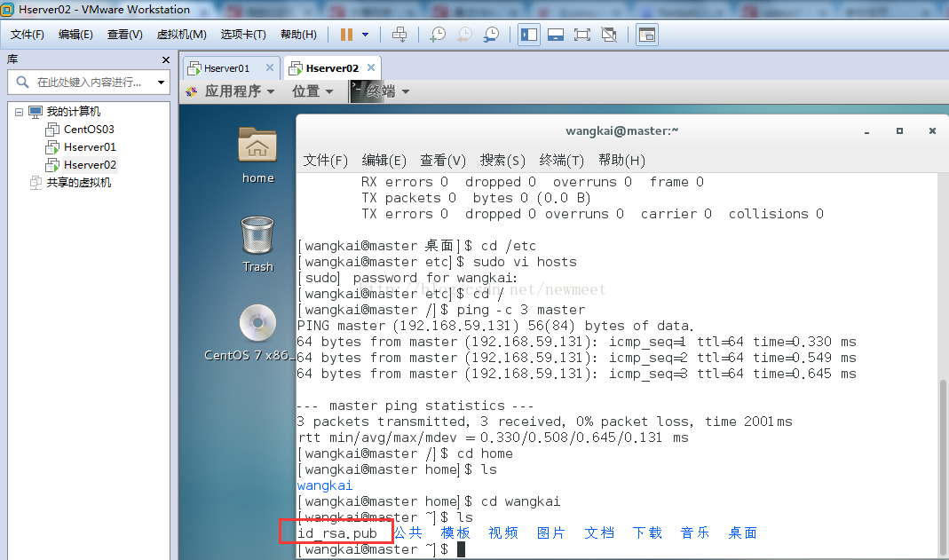Click the 图片 directory name in terminal
The image size is (949, 560).
(551, 532)
